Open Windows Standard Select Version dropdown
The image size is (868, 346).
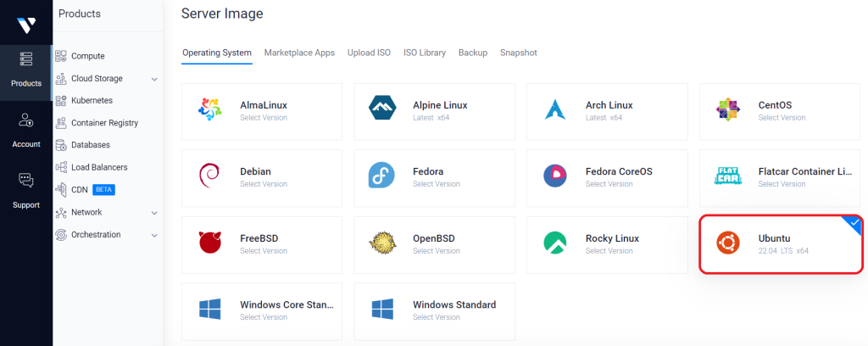pyautogui.click(x=437, y=317)
